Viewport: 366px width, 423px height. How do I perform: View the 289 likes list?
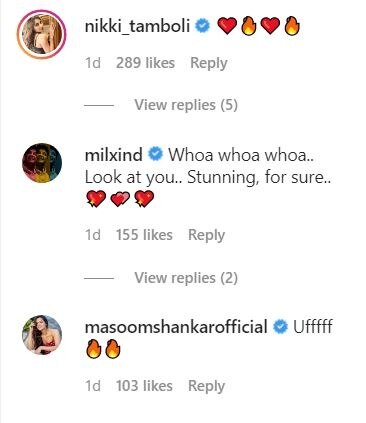[145, 63]
